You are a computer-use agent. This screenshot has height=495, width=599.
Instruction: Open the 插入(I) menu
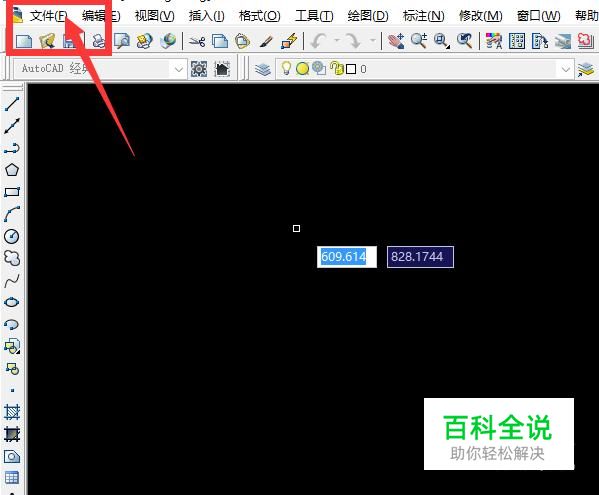tap(207, 16)
